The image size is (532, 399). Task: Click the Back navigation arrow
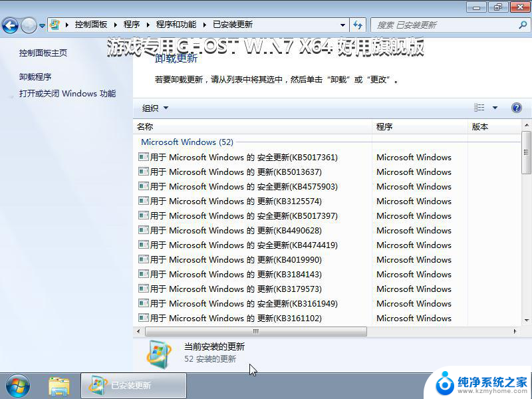(10, 25)
